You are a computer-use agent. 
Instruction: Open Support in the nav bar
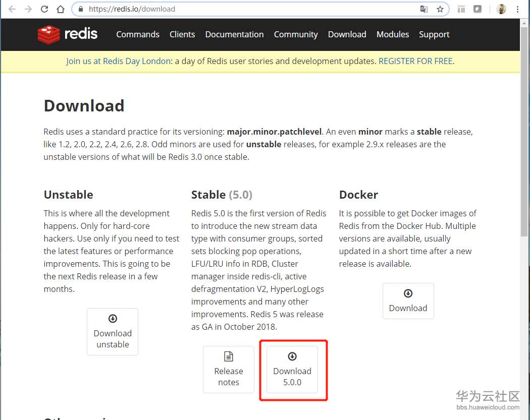(434, 35)
